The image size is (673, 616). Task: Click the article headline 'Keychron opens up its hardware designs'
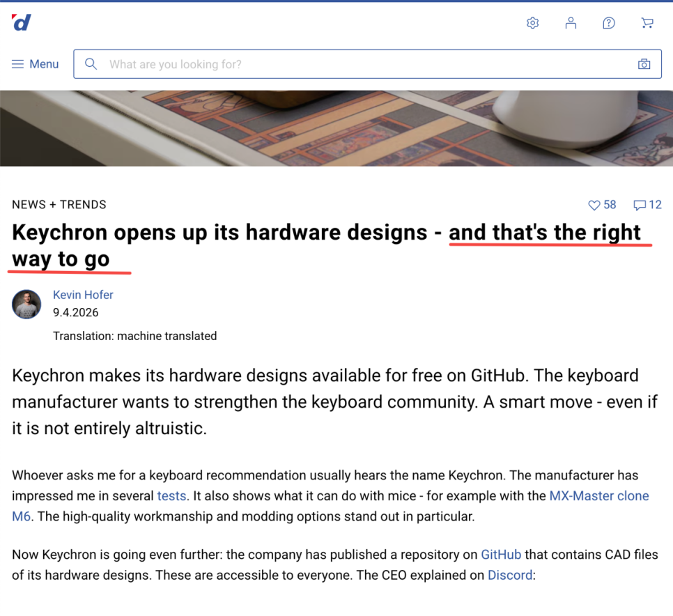pyautogui.click(x=219, y=233)
